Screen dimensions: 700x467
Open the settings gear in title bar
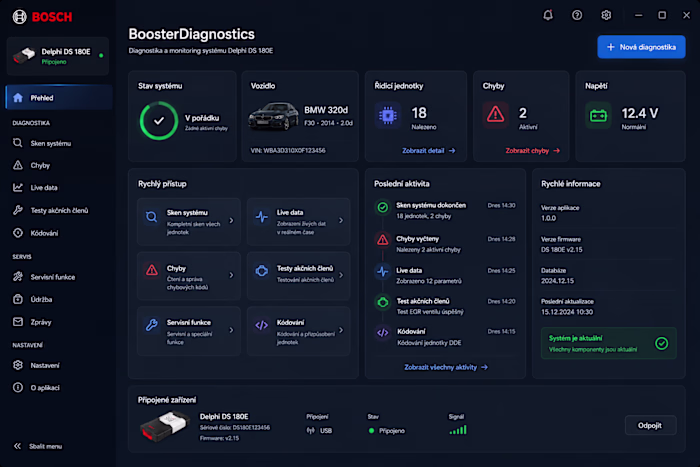[x=606, y=15]
